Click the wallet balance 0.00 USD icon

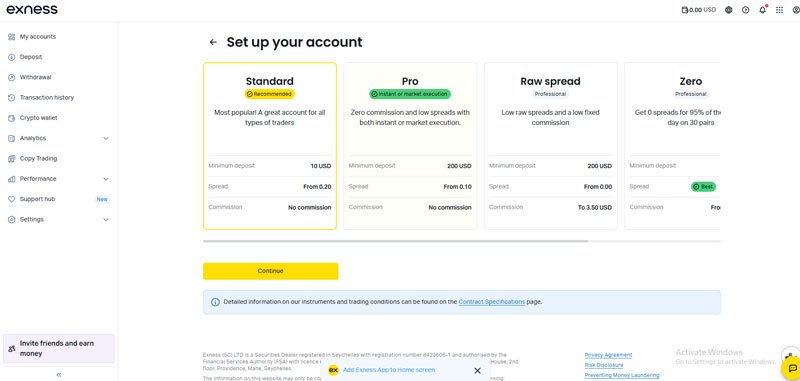coord(698,10)
